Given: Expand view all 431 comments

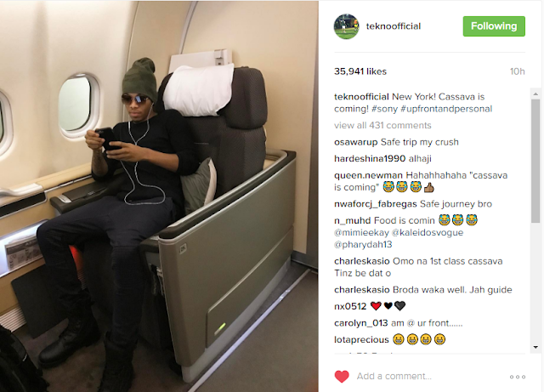Looking at the screenshot, I should (382, 125).
